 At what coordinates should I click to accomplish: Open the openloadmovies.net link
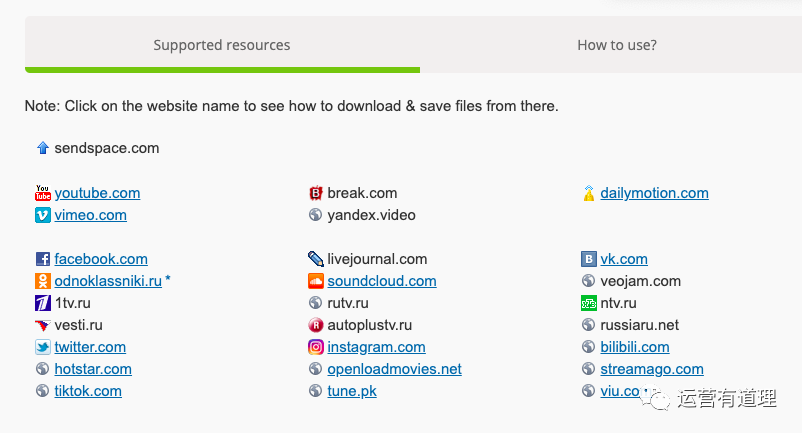point(394,369)
